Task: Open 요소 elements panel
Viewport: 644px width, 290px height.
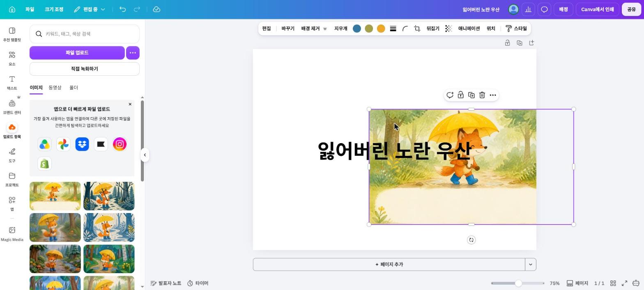Action: coord(12,58)
